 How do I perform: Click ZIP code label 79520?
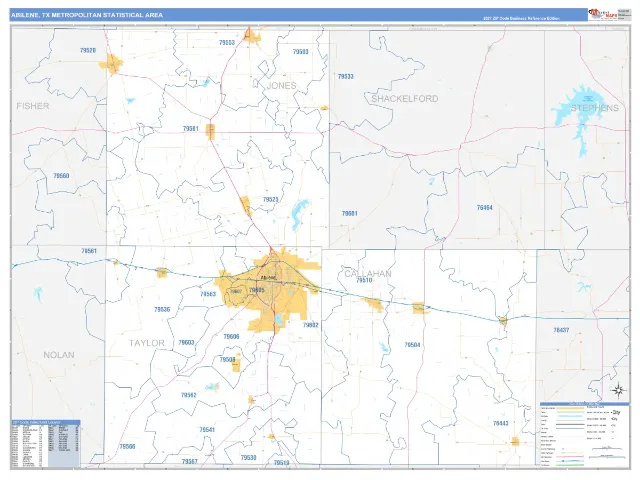click(x=88, y=51)
